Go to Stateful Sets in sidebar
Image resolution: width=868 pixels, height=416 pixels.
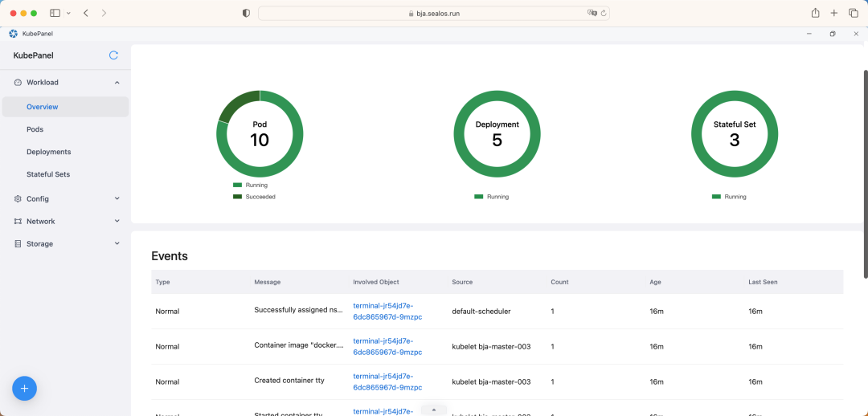(48, 174)
